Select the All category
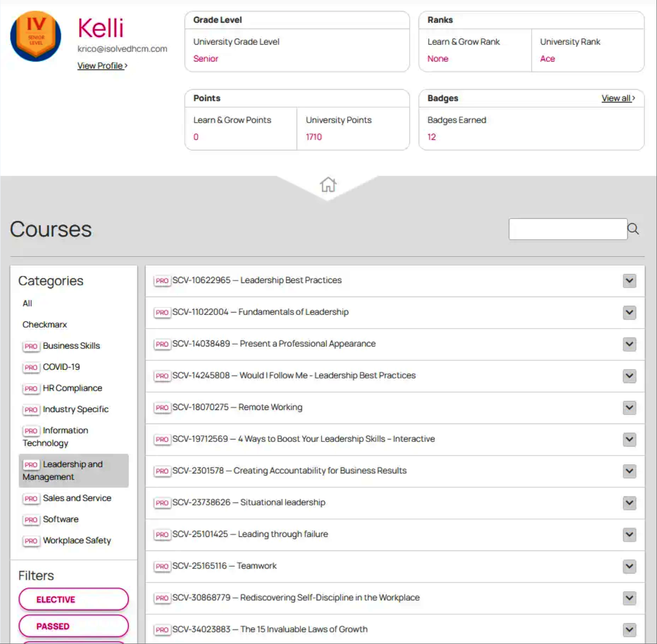 tap(27, 303)
